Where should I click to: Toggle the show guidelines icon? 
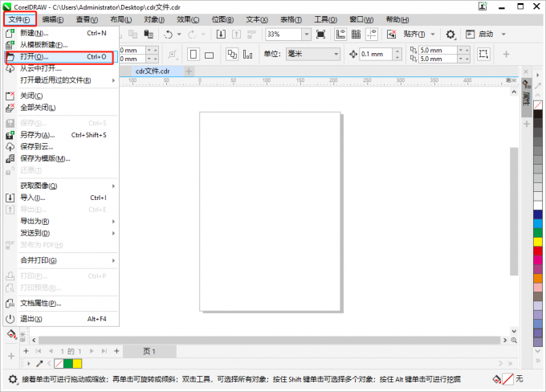pyautogui.click(x=372, y=34)
